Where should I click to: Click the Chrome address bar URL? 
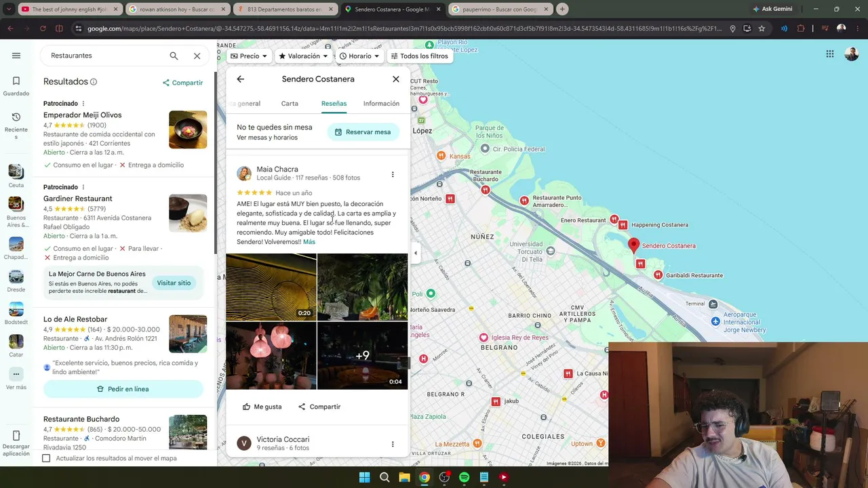click(406, 28)
